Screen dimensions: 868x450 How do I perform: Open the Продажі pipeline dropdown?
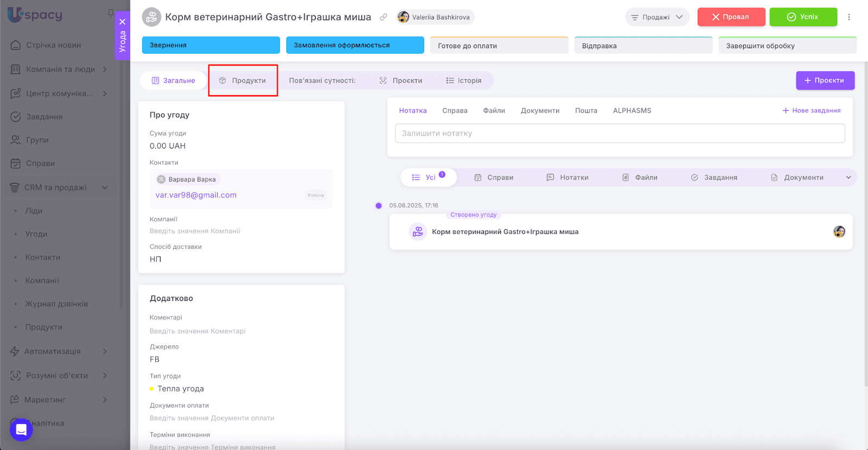click(657, 17)
